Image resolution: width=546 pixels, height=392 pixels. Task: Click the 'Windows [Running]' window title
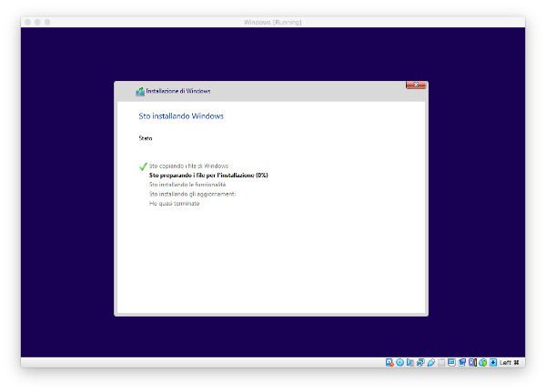[273, 22]
